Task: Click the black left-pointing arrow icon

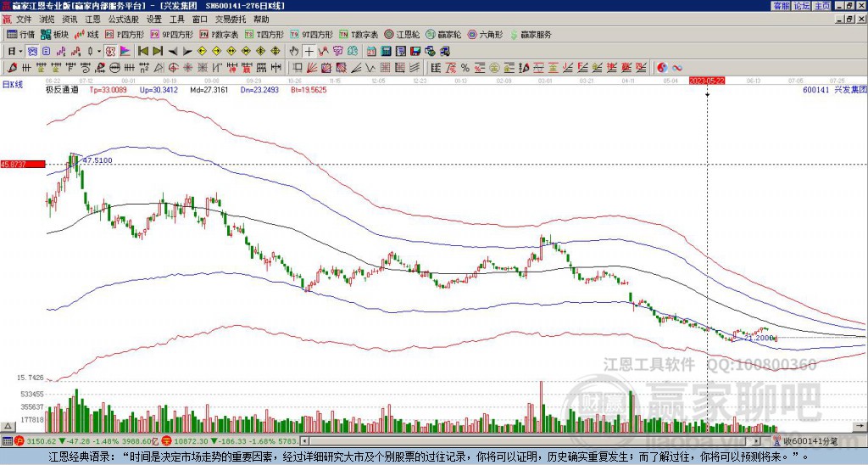Action: pos(173,52)
